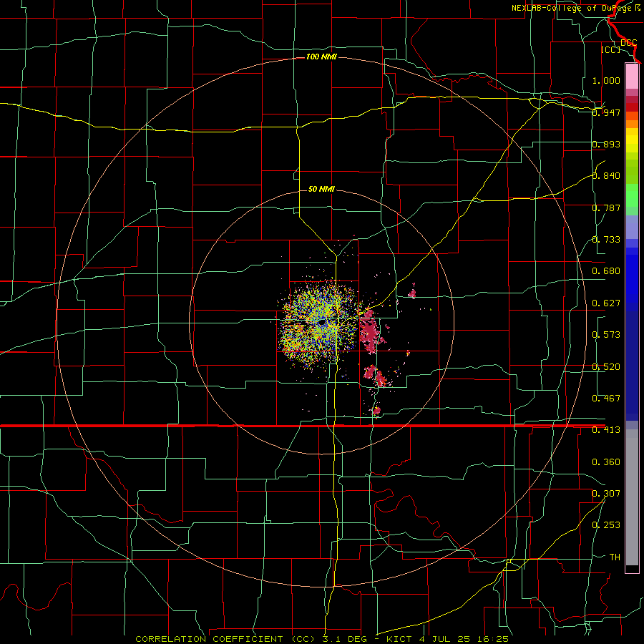This screenshot has height=644, width=644.
Task: Pick the gray band of the color bar
Action: pos(632,497)
